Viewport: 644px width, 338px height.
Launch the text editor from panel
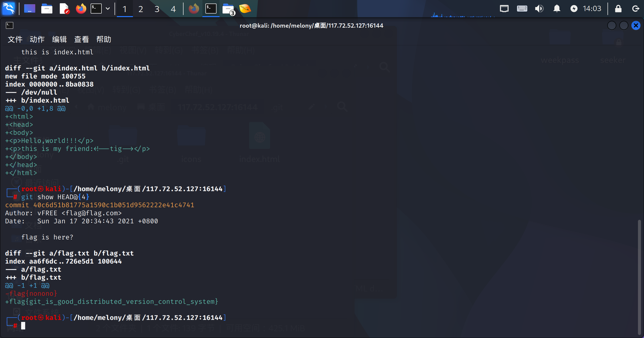pyautogui.click(x=64, y=9)
